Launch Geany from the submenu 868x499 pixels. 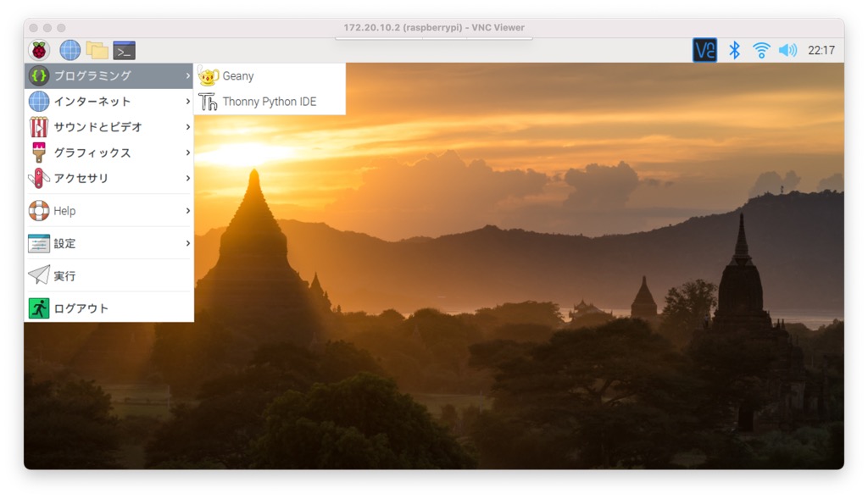pos(237,76)
